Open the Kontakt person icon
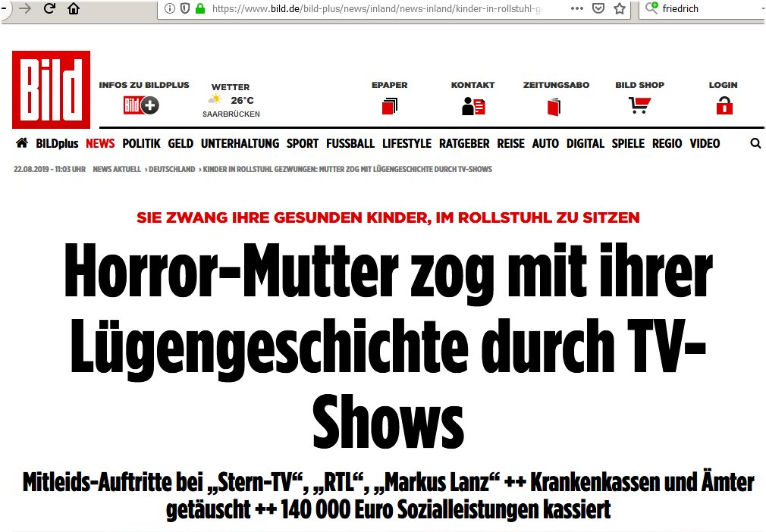Screen dimensions: 766x532 [473, 106]
